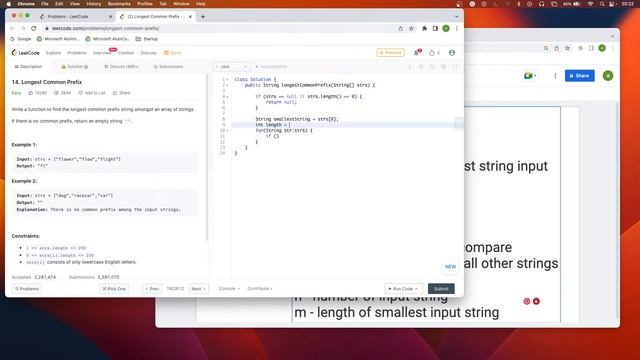The width and height of the screenshot is (640, 360).
Task: Open the notifications bell icon
Action: point(417,52)
